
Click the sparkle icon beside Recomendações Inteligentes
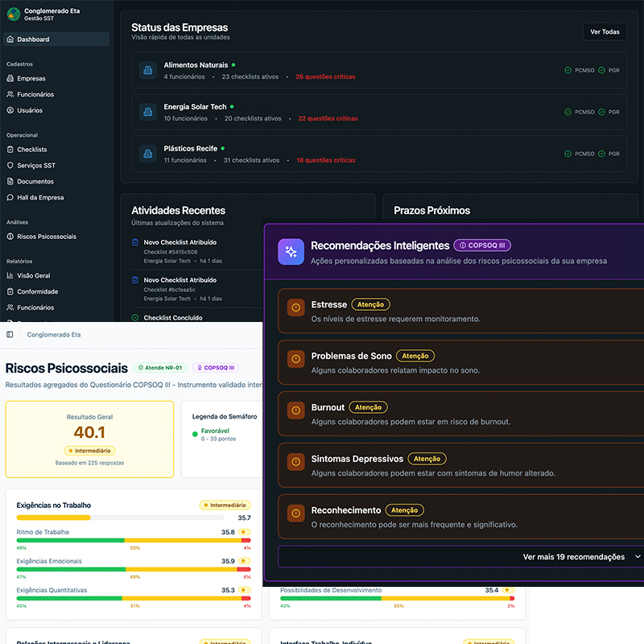pyautogui.click(x=291, y=252)
